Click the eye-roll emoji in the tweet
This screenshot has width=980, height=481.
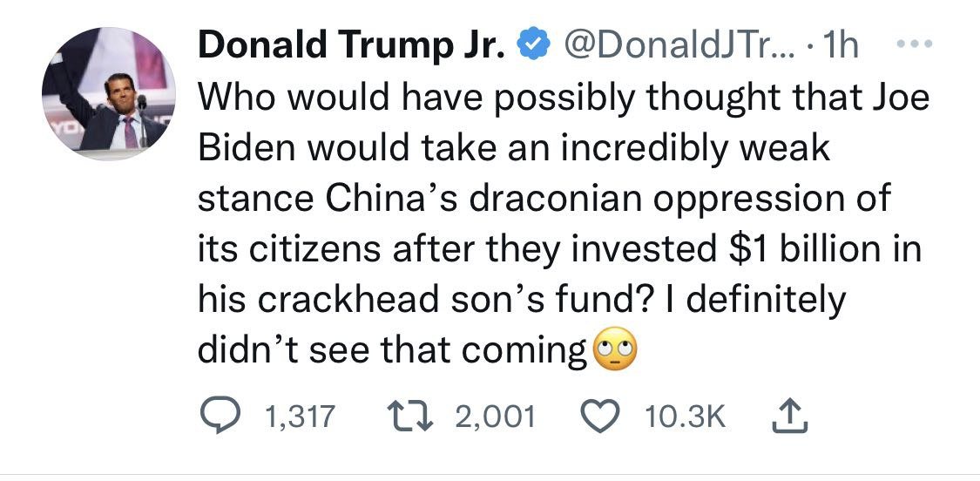pos(614,350)
